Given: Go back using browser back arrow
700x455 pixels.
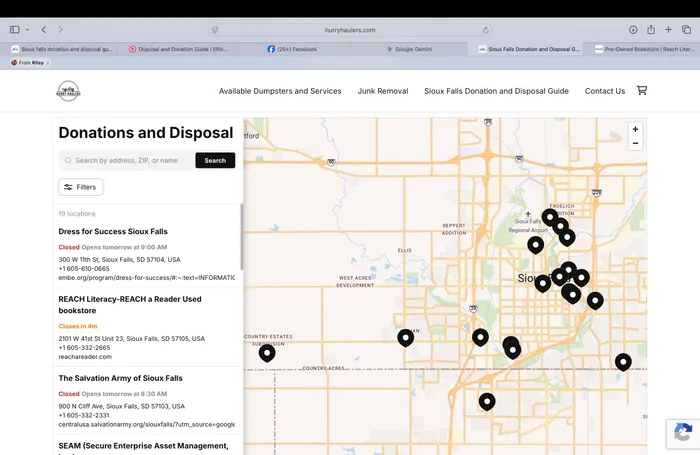Looking at the screenshot, I should (44, 30).
